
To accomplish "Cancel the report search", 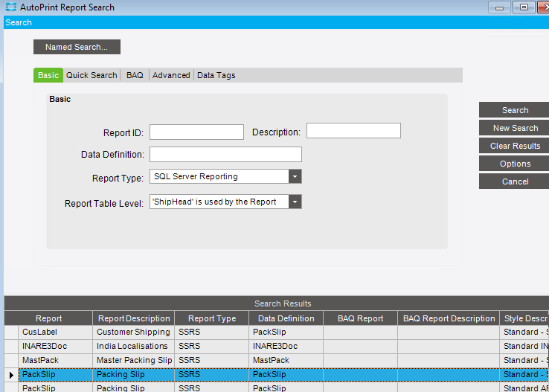I will tap(515, 181).
